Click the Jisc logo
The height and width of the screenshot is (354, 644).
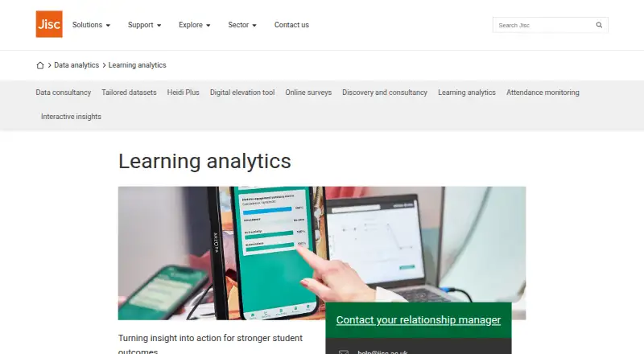tap(49, 24)
